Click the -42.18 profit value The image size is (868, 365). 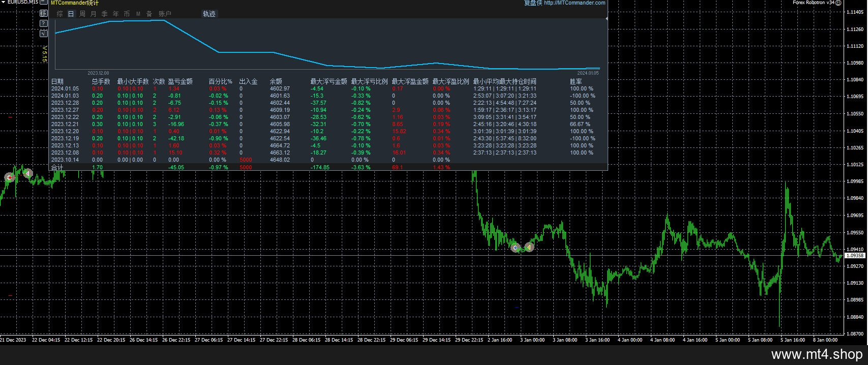click(x=176, y=138)
